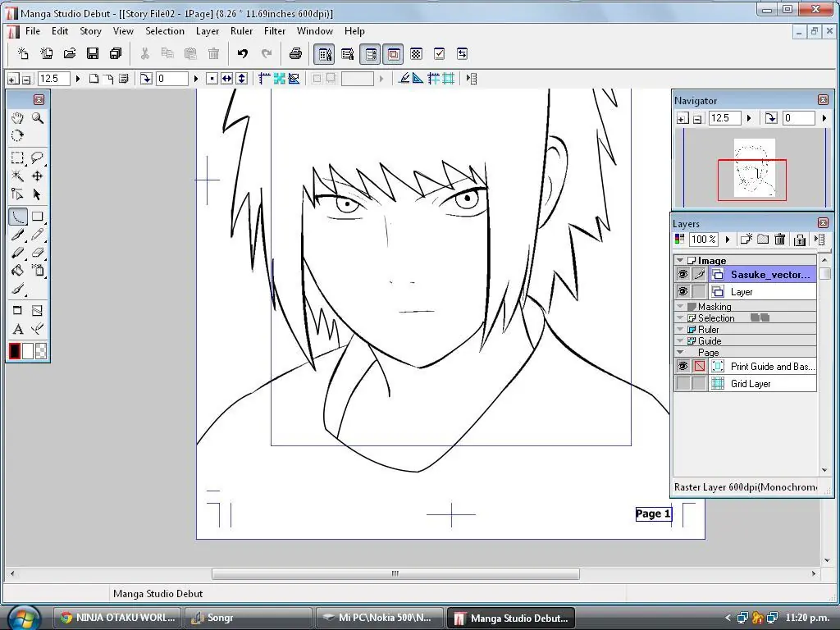Hide the Print Guide and Basic Frame layer
Image resolution: width=840 pixels, height=630 pixels.
click(x=682, y=366)
